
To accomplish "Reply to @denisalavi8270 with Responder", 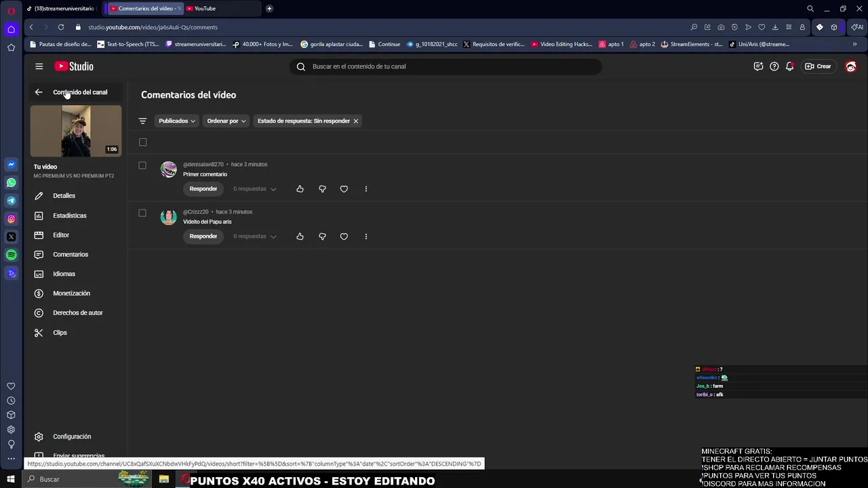I will [x=203, y=189].
